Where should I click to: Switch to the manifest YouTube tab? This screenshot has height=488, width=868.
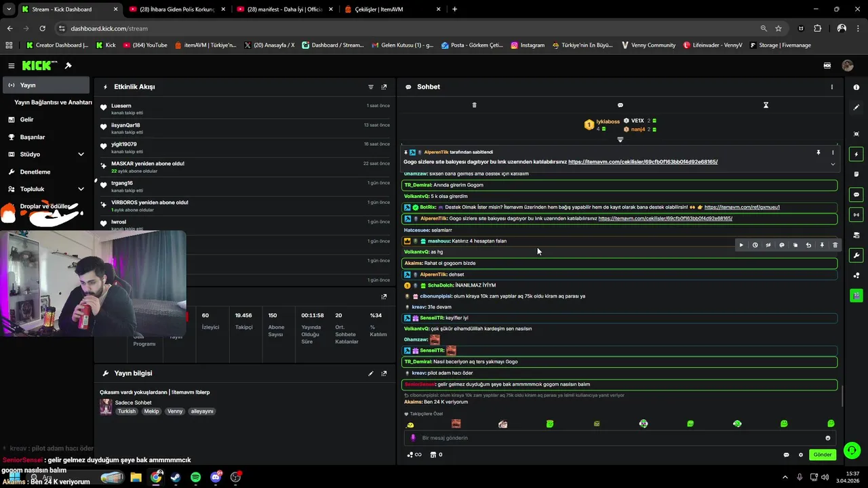pyautogui.click(x=284, y=9)
